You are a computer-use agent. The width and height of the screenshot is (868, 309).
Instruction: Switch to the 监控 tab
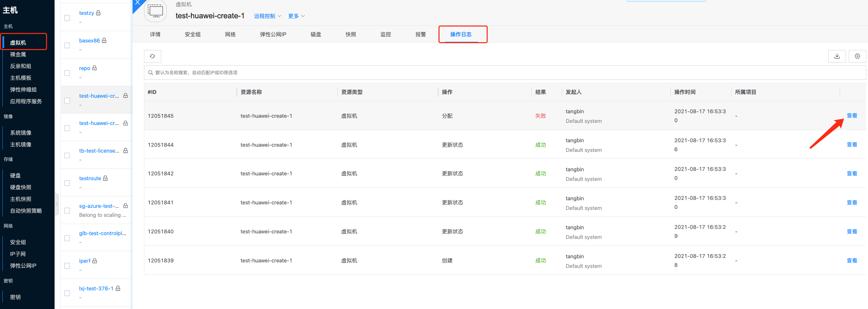click(385, 35)
